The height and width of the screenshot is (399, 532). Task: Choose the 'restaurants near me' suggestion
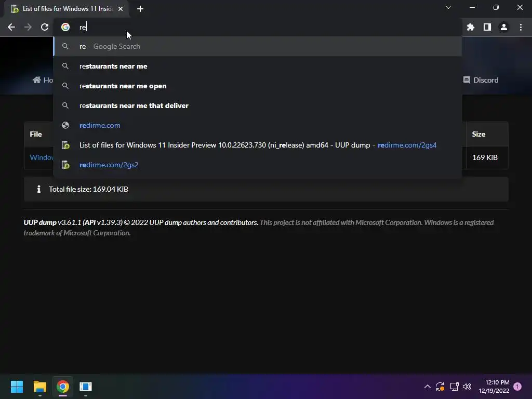click(258, 66)
